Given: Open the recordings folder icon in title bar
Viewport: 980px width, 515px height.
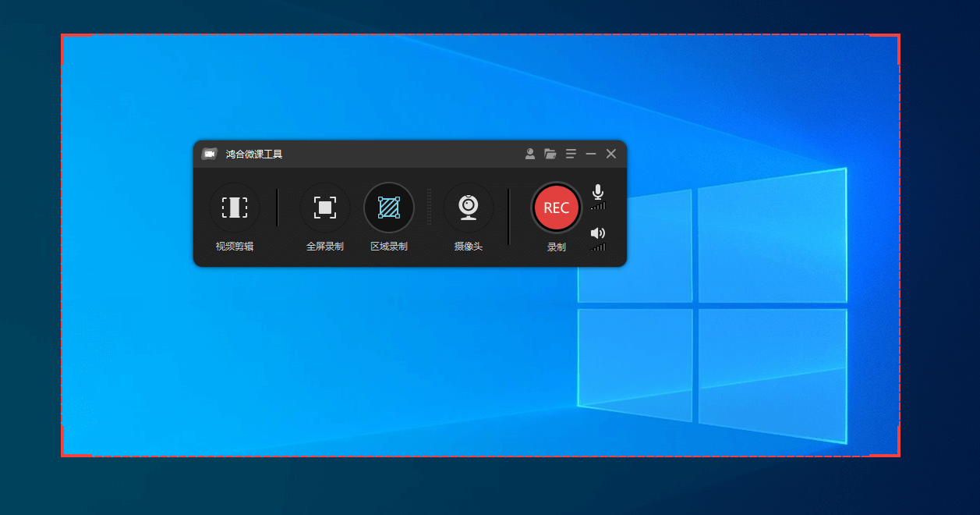Looking at the screenshot, I should (x=550, y=154).
